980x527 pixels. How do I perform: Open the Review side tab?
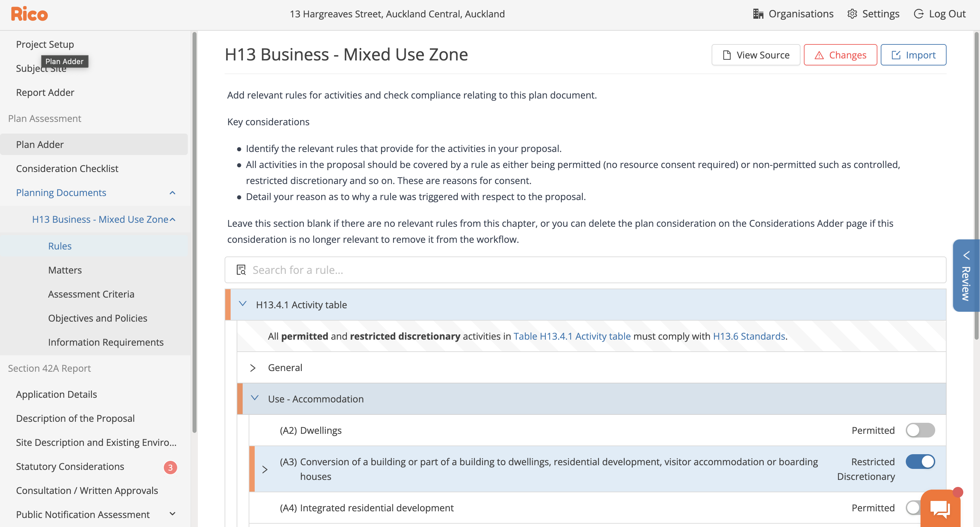tap(966, 275)
